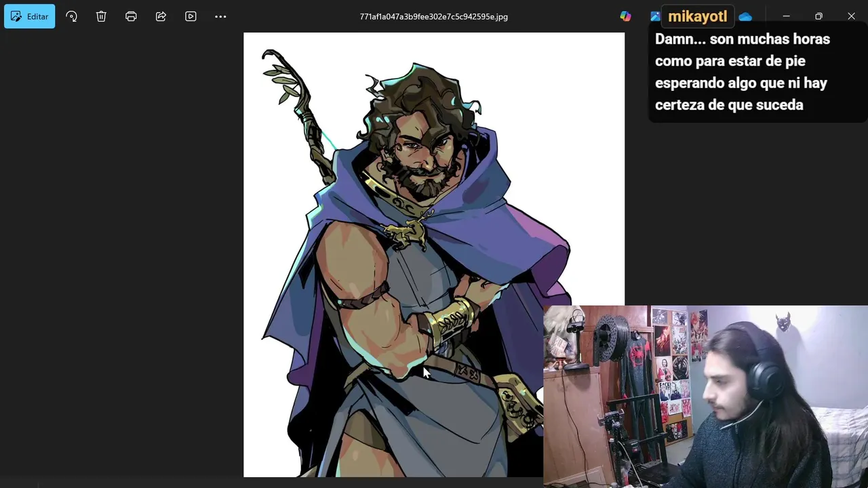The width and height of the screenshot is (868, 488).
Task: Print the image using the printer icon
Action: pyautogui.click(x=131, y=16)
